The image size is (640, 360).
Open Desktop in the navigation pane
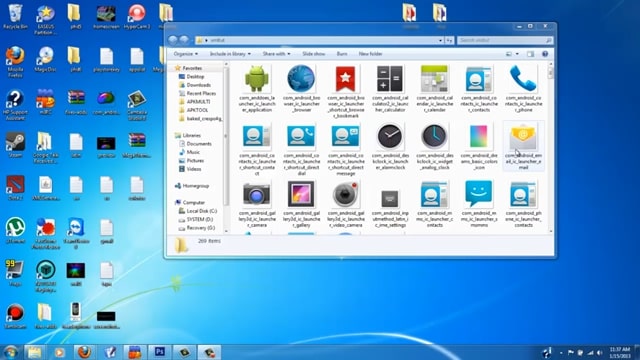191,76
